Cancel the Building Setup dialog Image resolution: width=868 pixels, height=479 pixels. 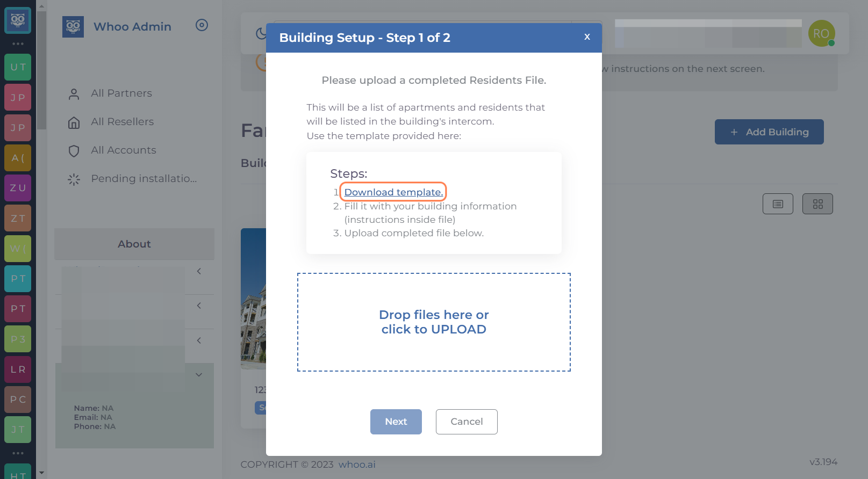[x=467, y=422]
